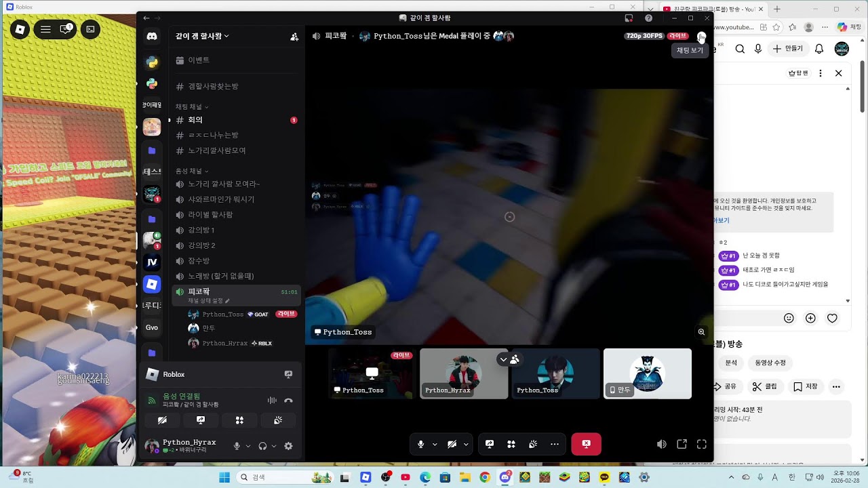Open the invite members icon beside server name

pyautogui.click(x=294, y=37)
